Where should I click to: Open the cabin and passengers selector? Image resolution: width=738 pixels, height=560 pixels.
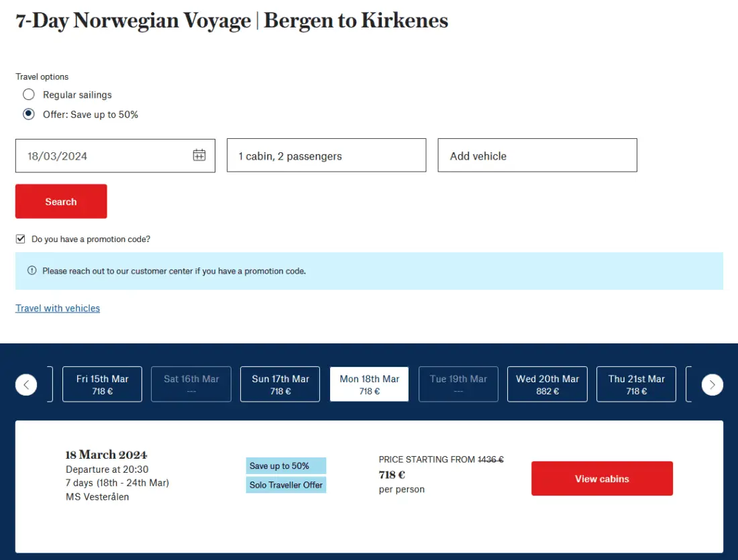[326, 156]
